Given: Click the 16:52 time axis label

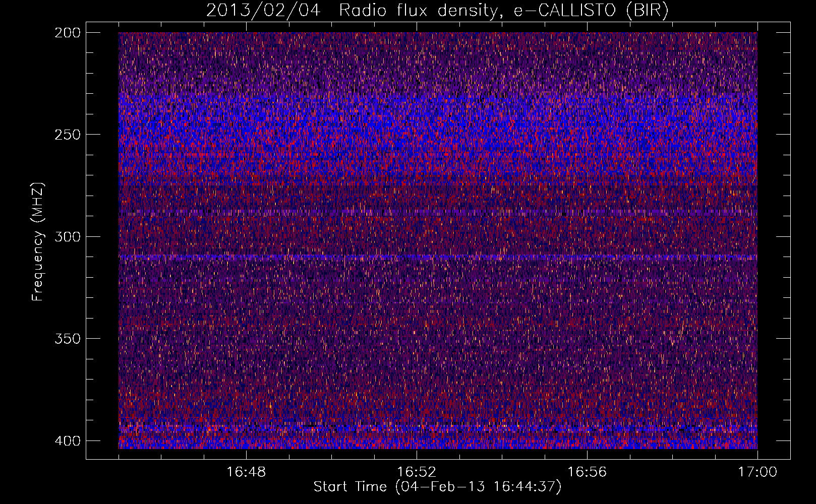Looking at the screenshot, I should point(417,472).
